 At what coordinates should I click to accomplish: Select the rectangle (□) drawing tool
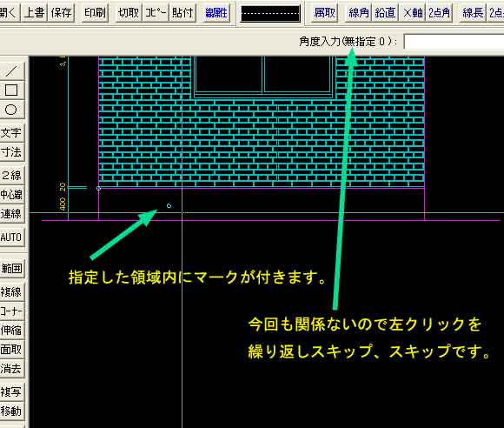pos(11,90)
